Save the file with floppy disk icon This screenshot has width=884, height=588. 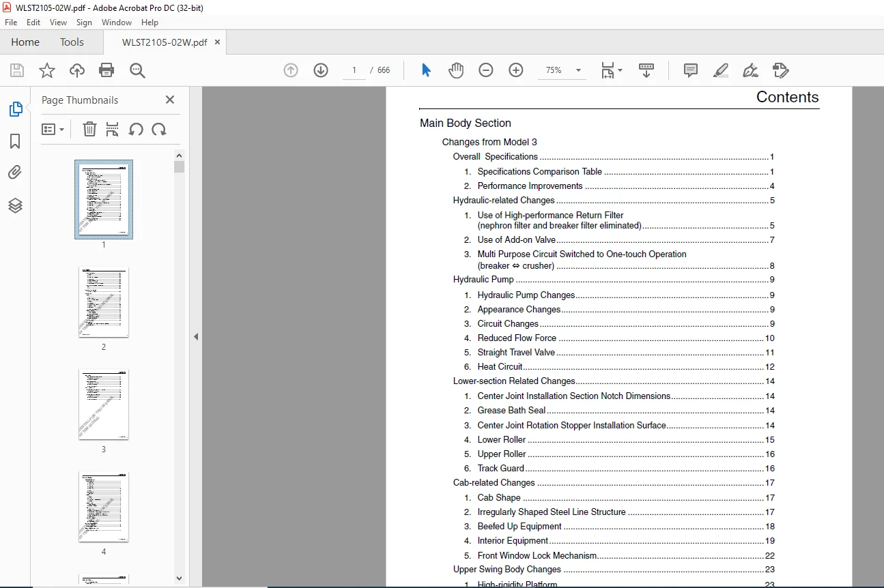coord(17,70)
